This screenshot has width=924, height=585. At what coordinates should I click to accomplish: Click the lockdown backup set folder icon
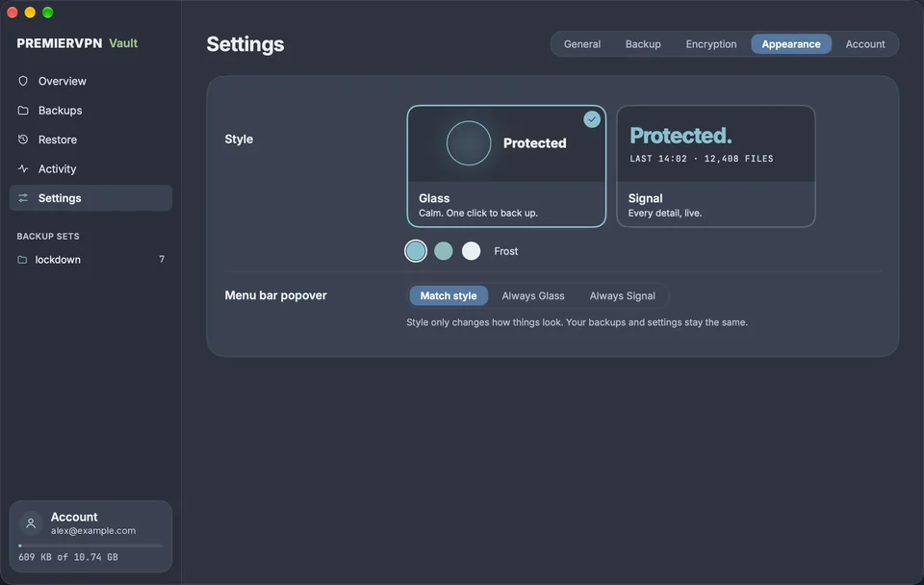[x=22, y=260]
